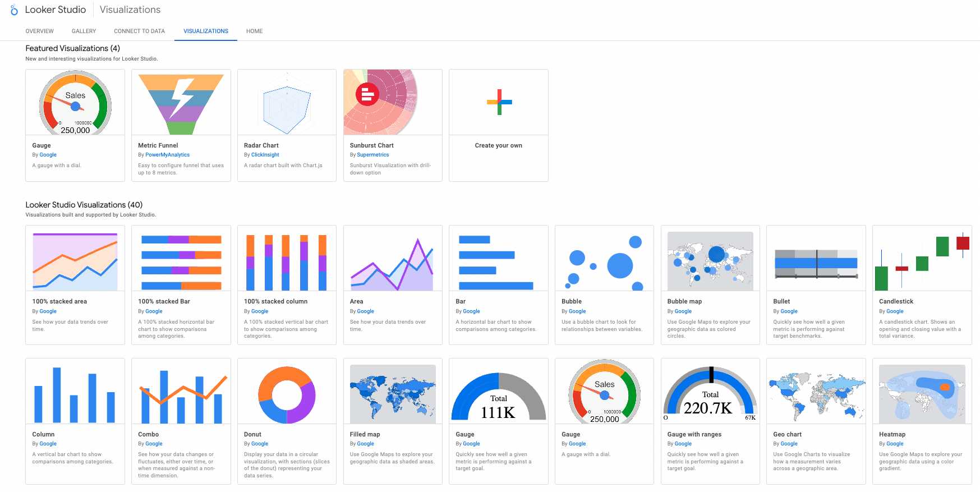Open the Home tab
Screen dimensions: 980x492
click(x=254, y=31)
